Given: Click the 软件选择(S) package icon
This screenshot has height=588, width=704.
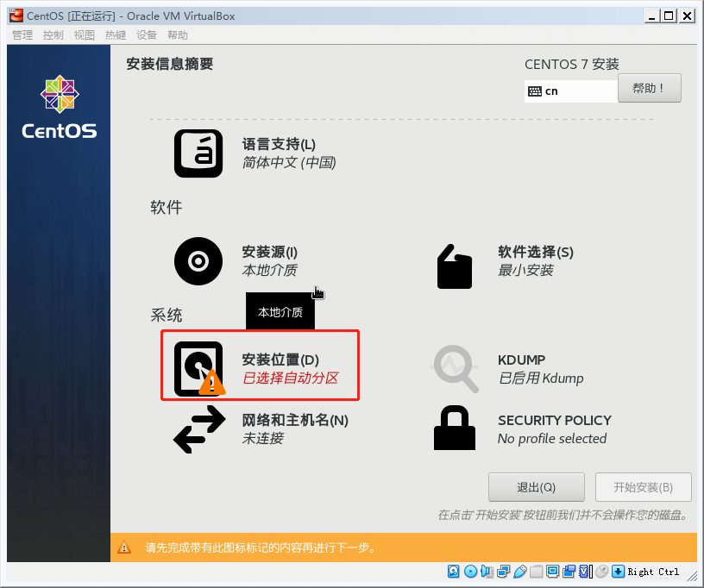Looking at the screenshot, I should coord(455,266).
